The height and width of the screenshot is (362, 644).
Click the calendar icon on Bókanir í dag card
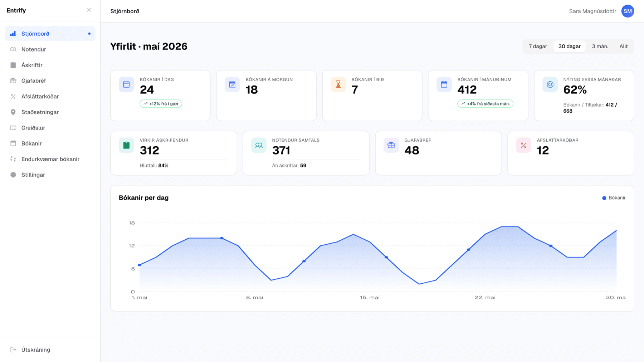(x=126, y=84)
